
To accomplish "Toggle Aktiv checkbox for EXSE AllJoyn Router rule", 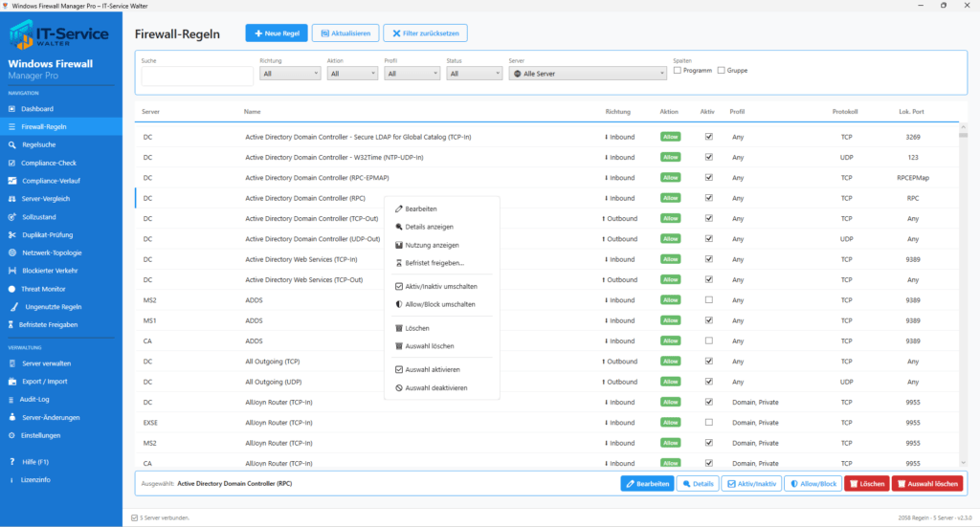I will 709,423.
